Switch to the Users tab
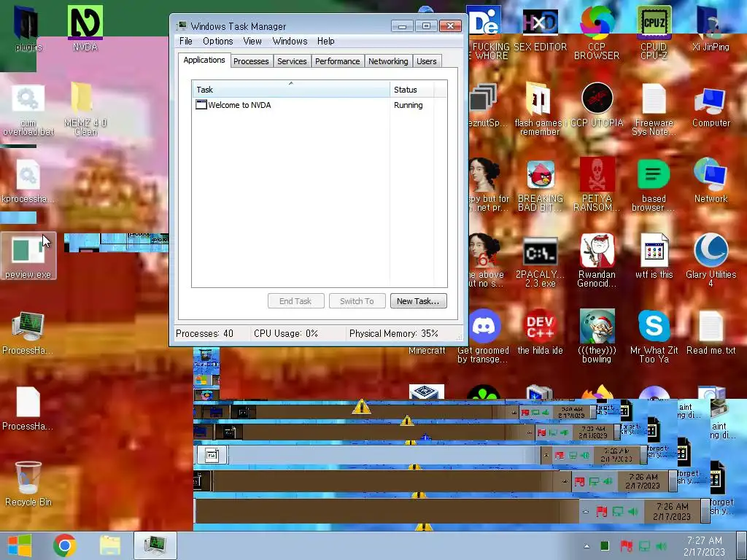Viewport: 747px width, 560px height. [x=426, y=61]
